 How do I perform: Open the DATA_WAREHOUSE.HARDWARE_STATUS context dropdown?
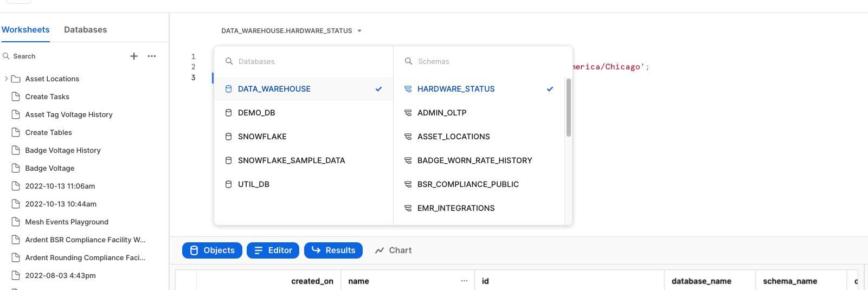coord(291,31)
